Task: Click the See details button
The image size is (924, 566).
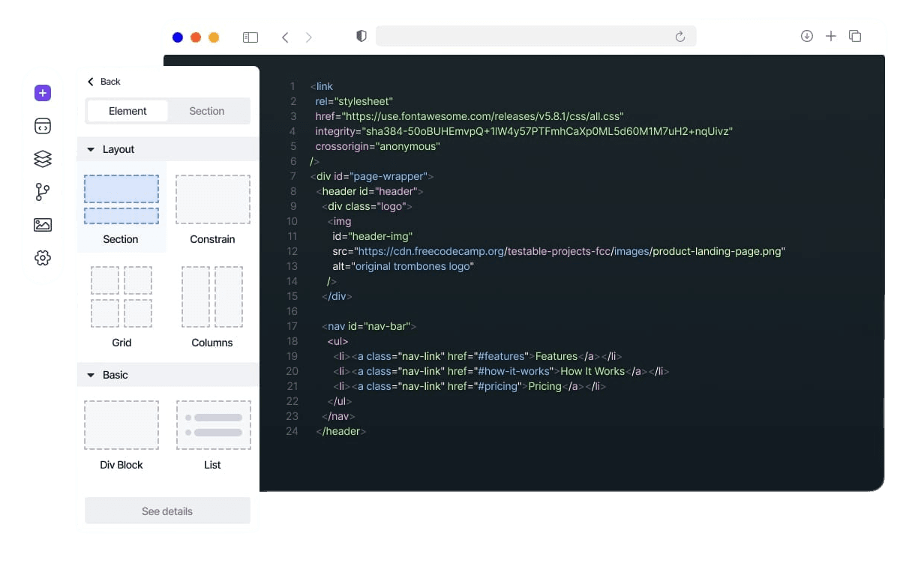Action: pos(167,511)
